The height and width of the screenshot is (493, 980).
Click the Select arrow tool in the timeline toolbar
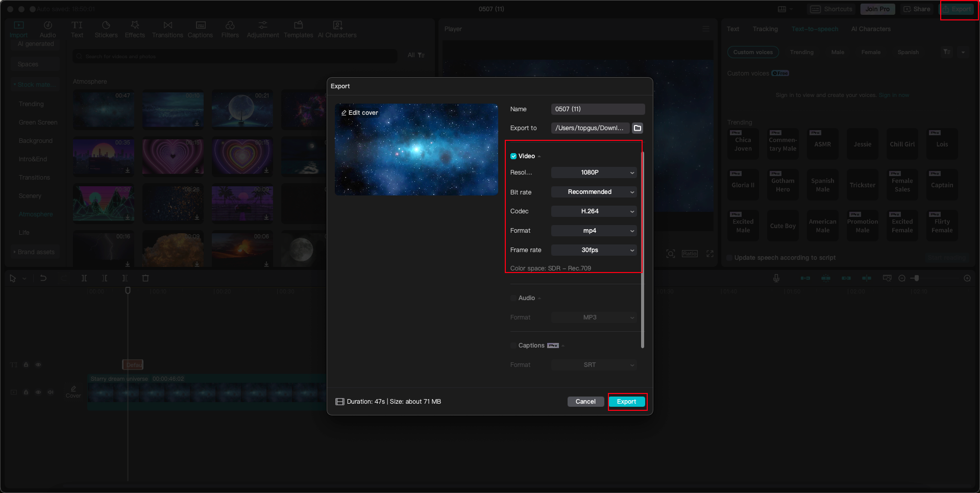tap(13, 278)
